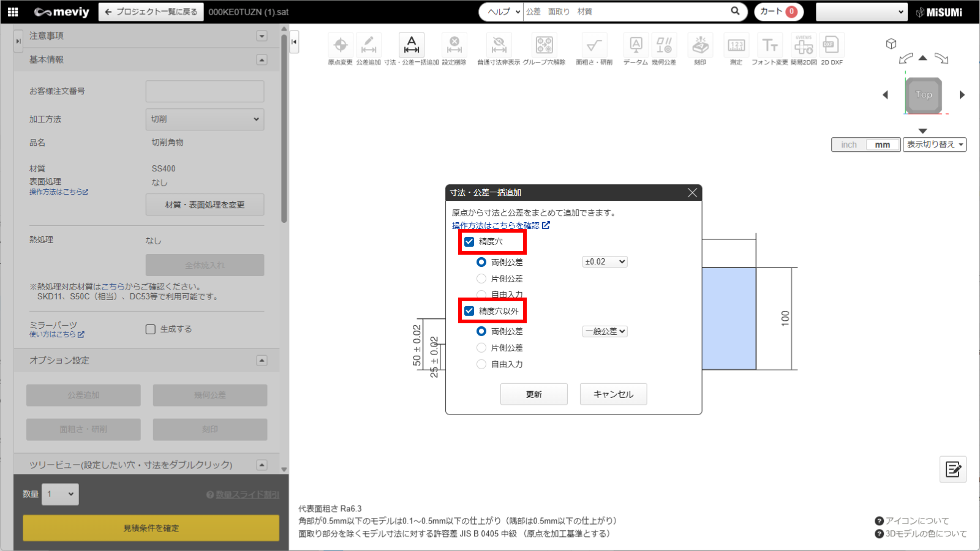Click the 更新 update button
Screen dimensions: 980x551
pos(533,394)
